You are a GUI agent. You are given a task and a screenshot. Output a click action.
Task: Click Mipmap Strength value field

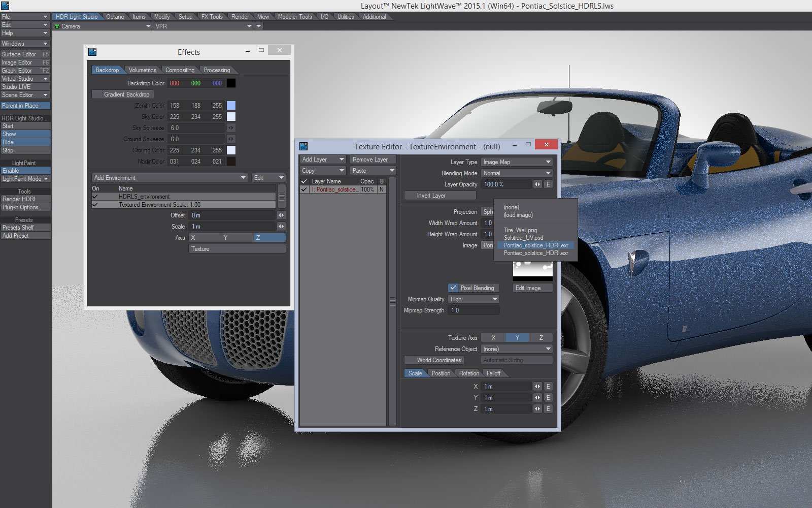point(474,310)
